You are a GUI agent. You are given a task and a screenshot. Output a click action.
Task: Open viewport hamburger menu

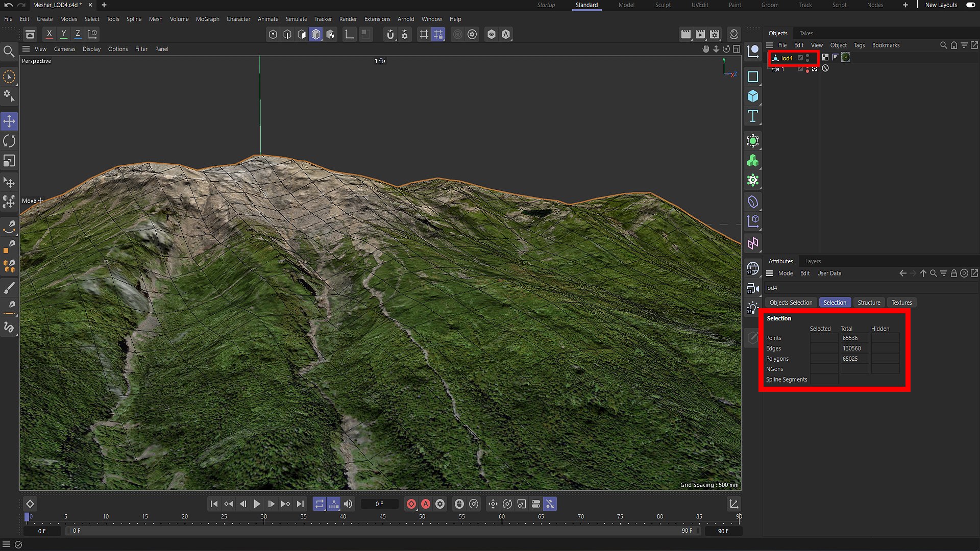tap(26, 49)
